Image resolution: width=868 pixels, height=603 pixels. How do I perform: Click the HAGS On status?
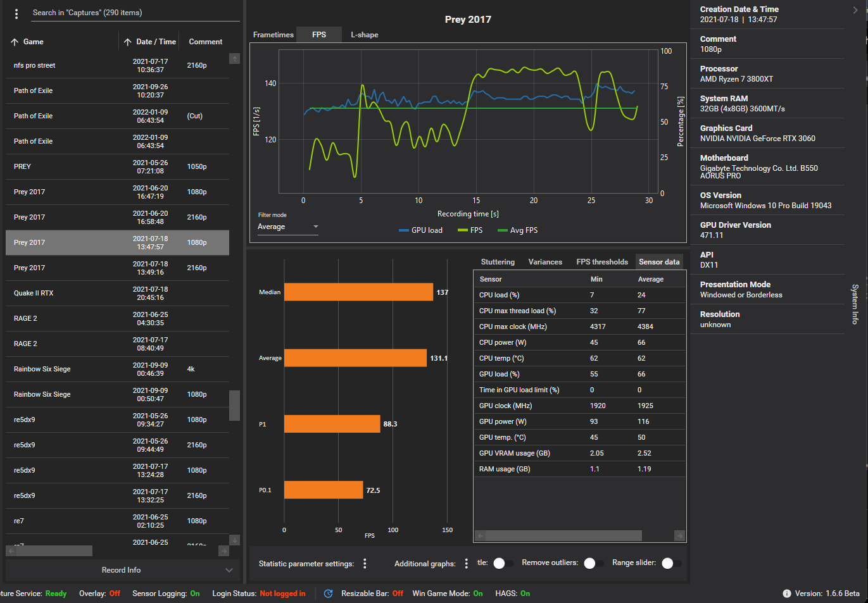tap(525, 594)
